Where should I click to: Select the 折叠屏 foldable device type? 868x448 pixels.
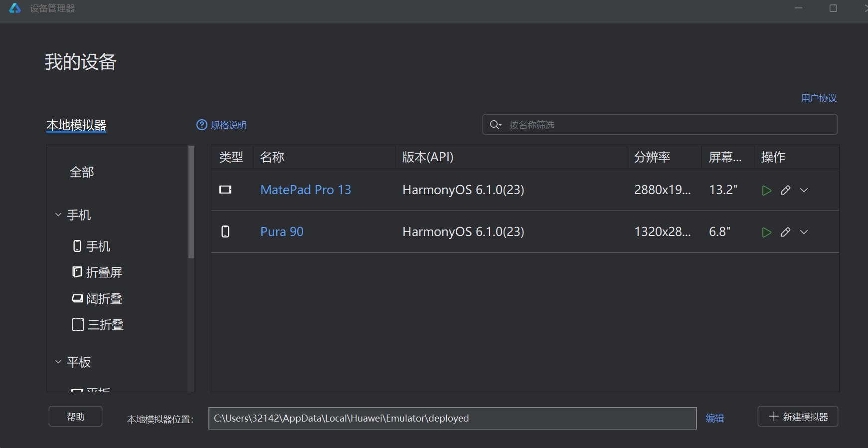click(98, 272)
